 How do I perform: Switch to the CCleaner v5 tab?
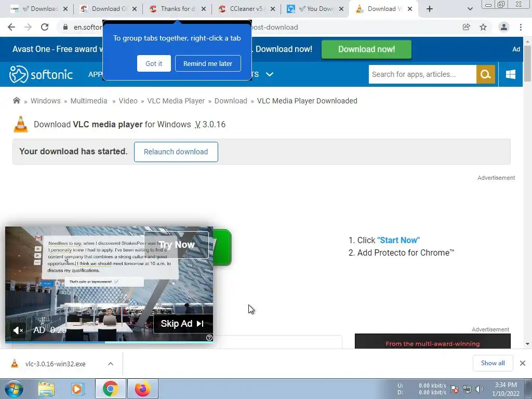click(x=247, y=9)
